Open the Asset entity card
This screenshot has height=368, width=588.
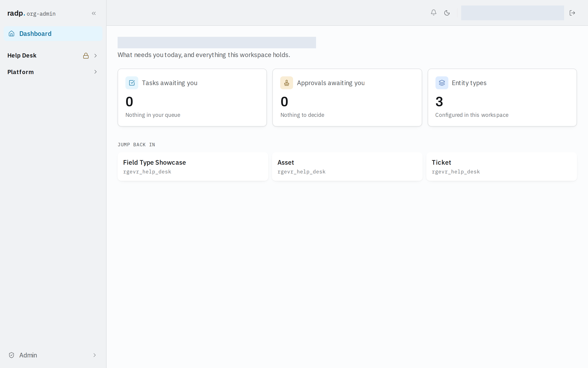[x=347, y=167]
